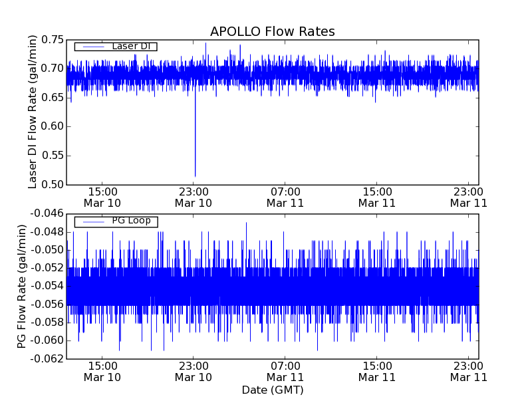Image resolution: width=532 pixels, height=399 pixels.
Task: Select the 'Laser DI' legend entry
Action: click(131, 47)
